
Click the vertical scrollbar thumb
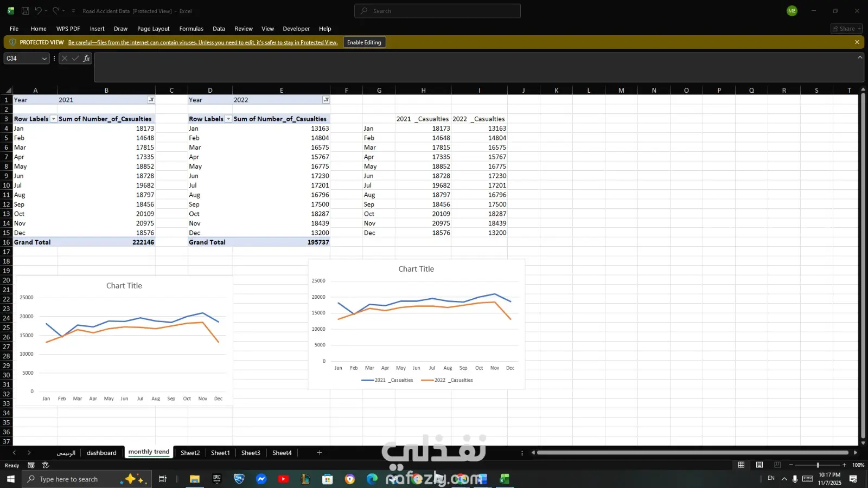tap(863, 266)
